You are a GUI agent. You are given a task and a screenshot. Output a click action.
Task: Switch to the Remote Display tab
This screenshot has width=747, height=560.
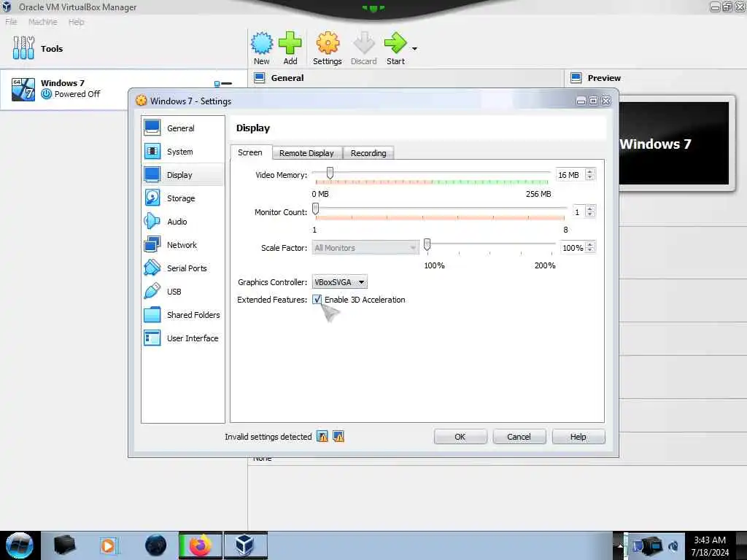pos(307,153)
